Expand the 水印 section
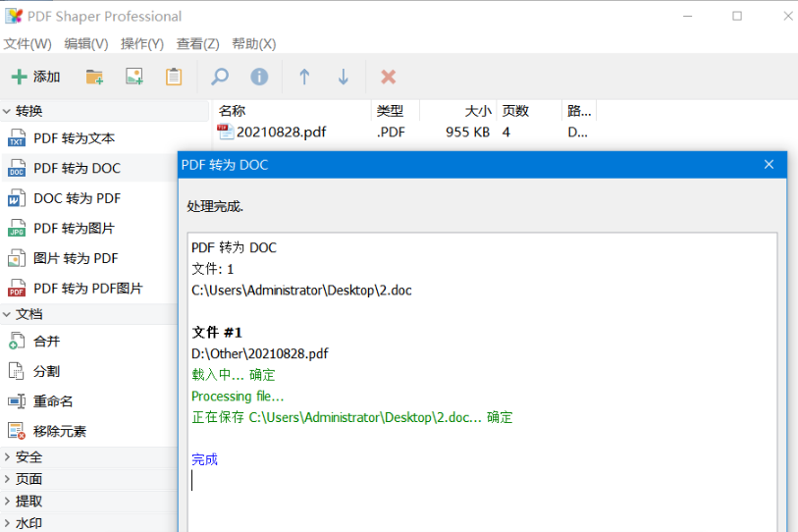 (7, 523)
